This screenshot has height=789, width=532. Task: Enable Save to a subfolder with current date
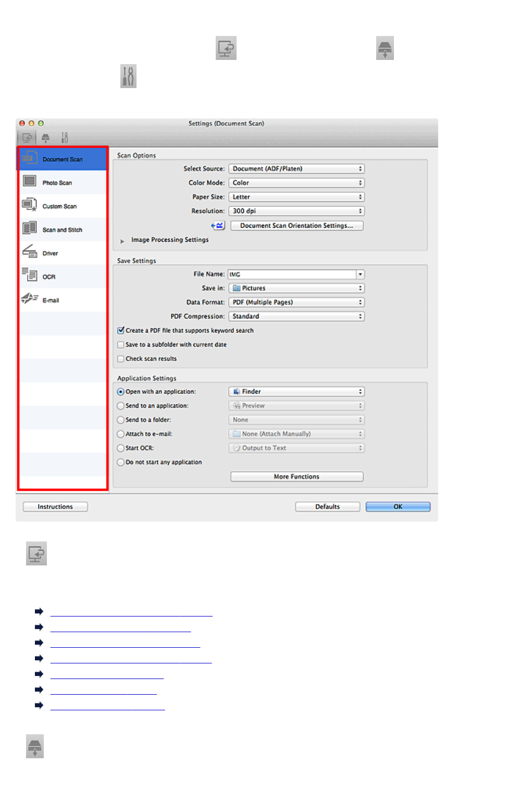(121, 344)
